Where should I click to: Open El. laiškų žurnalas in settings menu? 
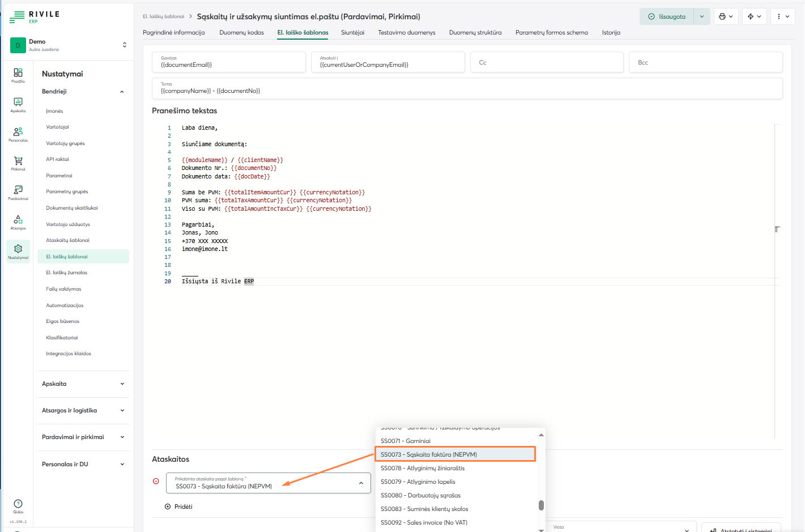click(x=67, y=273)
